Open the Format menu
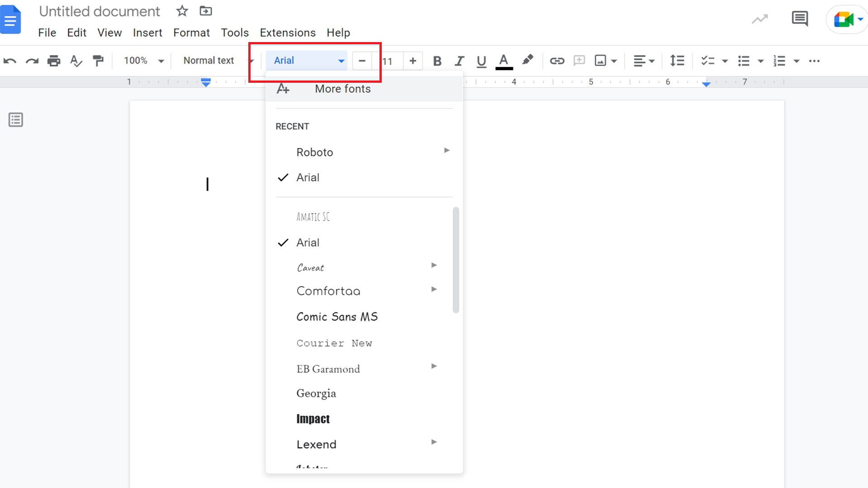The height and width of the screenshot is (488, 868). click(x=191, y=33)
